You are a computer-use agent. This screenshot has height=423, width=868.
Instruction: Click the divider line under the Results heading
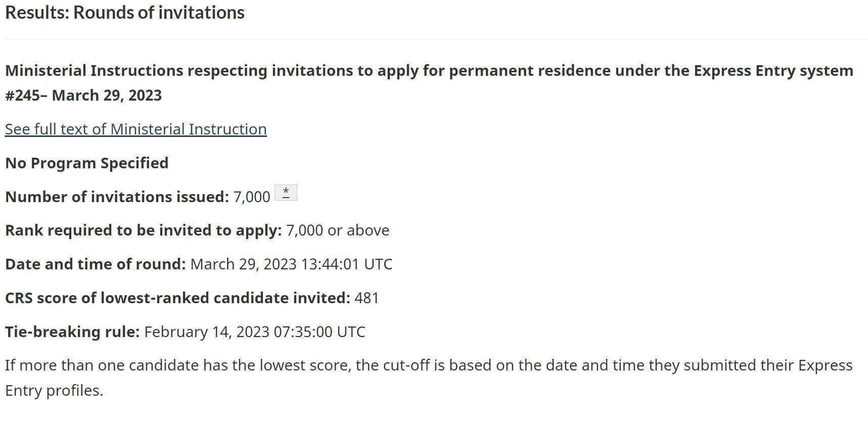(x=436, y=39)
